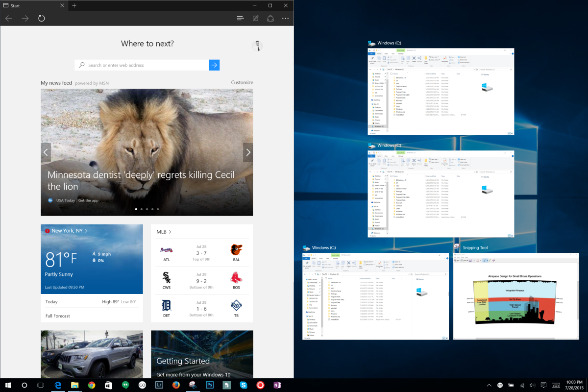588x392 pixels.
Task: Launch Firefox from the taskbar
Action: click(175, 385)
